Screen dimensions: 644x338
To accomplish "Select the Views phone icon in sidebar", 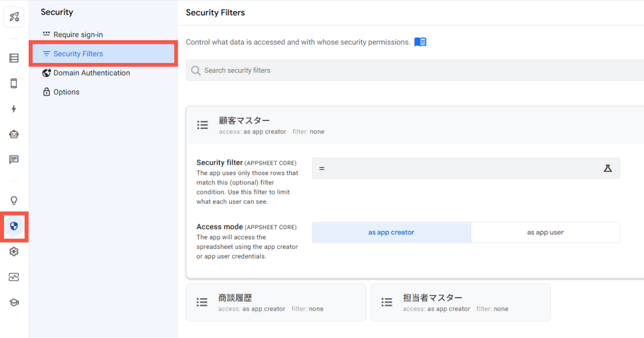I will click(14, 83).
